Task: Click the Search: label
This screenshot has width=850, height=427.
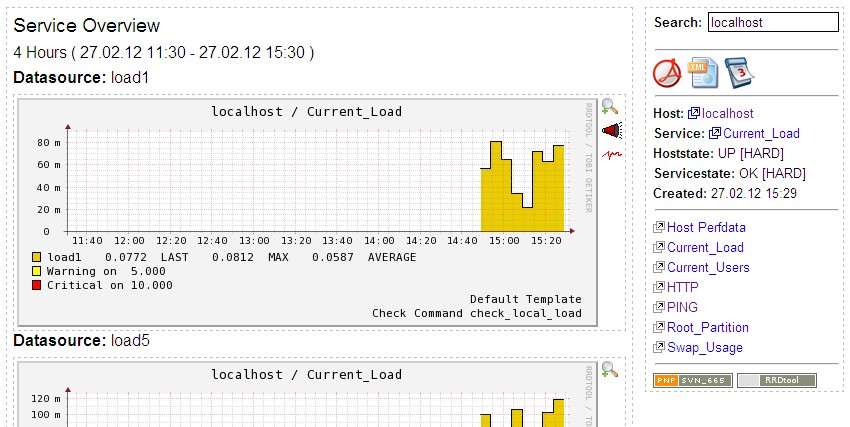Action: click(x=678, y=22)
